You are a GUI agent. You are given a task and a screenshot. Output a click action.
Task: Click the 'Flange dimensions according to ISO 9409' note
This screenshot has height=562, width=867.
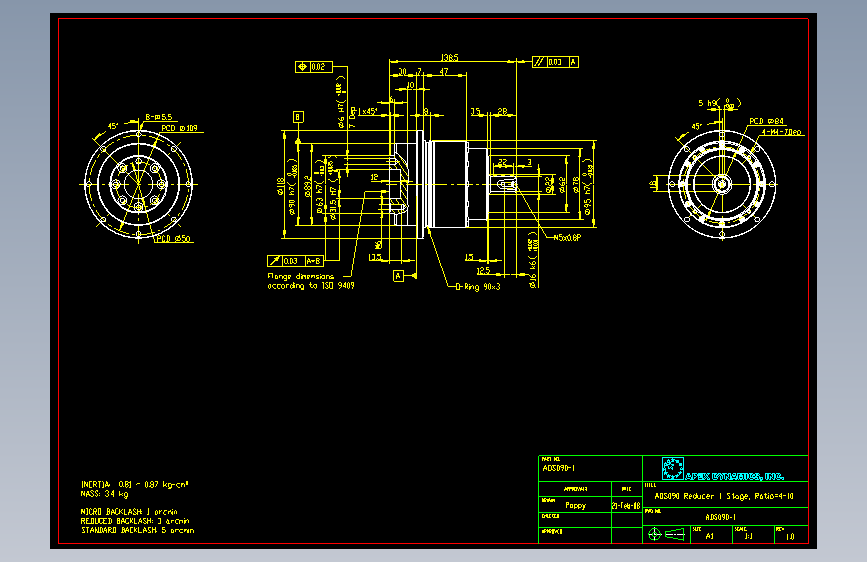(311, 281)
